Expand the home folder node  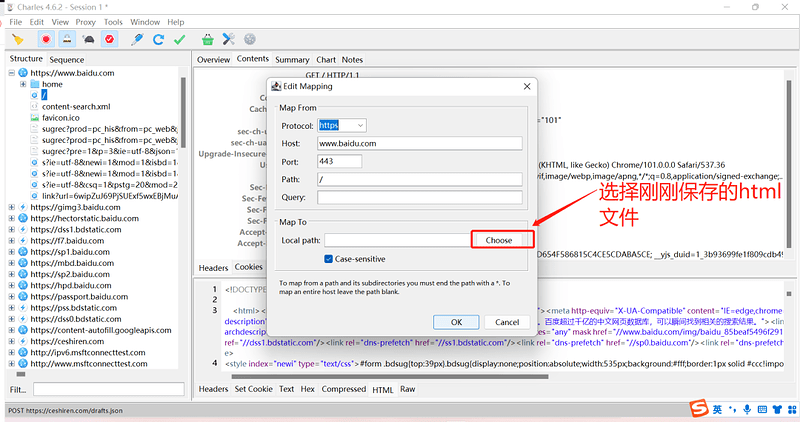(x=23, y=84)
